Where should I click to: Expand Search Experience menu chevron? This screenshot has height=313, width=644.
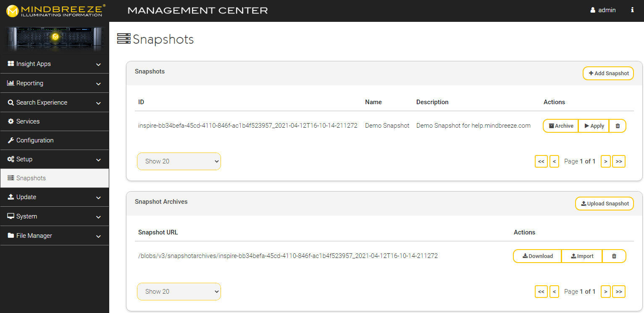click(x=98, y=103)
